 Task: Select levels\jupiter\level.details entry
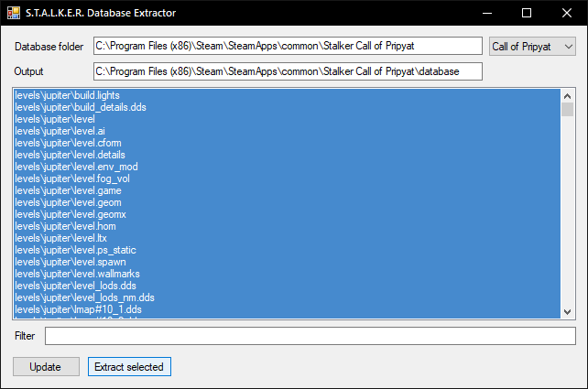click(288, 155)
